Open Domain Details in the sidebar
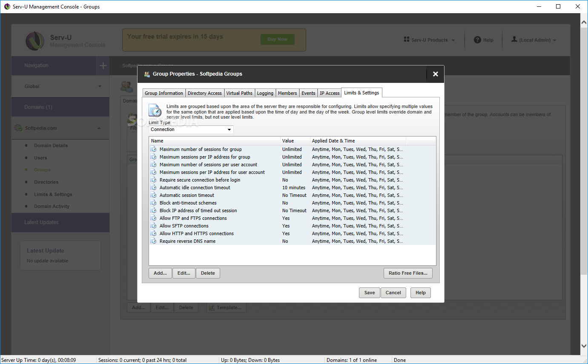 click(x=51, y=145)
